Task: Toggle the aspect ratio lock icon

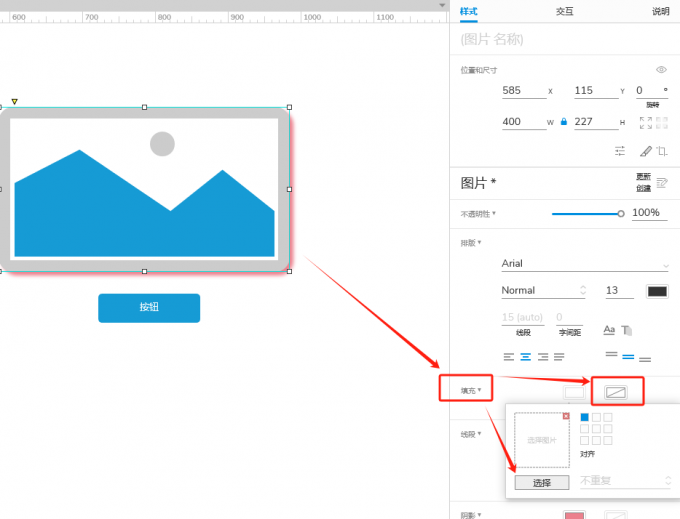Action: click(x=564, y=122)
